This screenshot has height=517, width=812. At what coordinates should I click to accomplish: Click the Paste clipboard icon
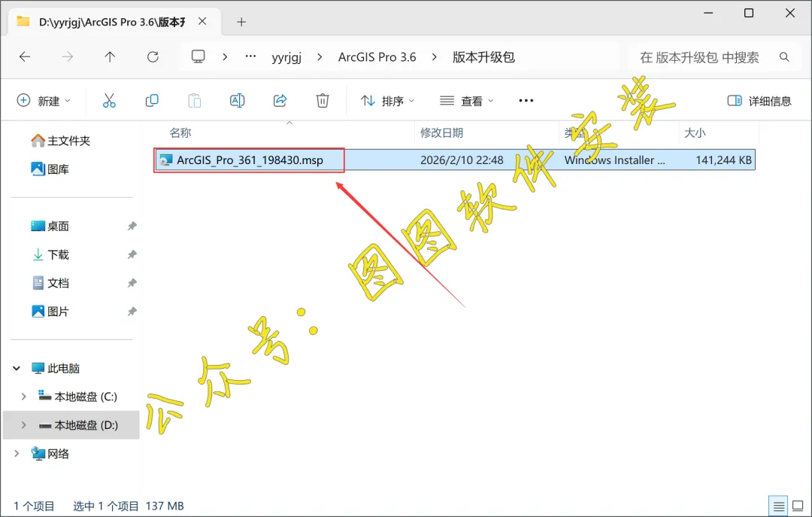click(x=195, y=101)
